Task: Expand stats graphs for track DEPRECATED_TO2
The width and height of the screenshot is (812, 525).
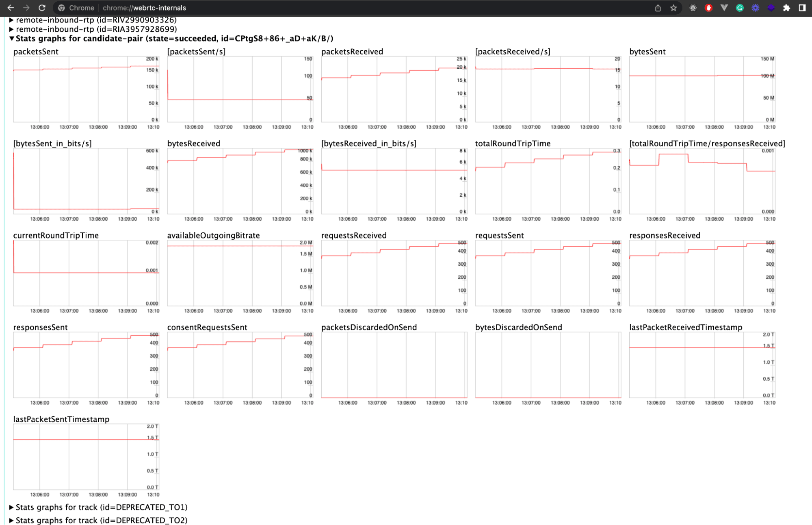Action: click(x=12, y=520)
